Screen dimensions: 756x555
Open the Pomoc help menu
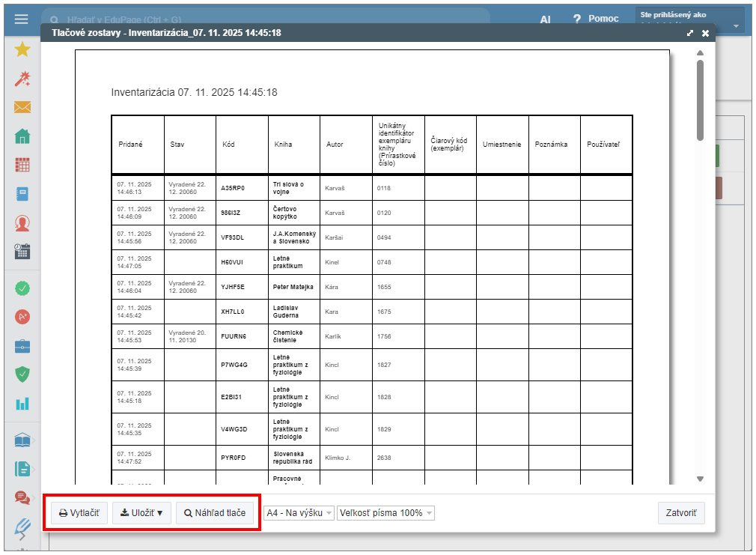coord(596,19)
